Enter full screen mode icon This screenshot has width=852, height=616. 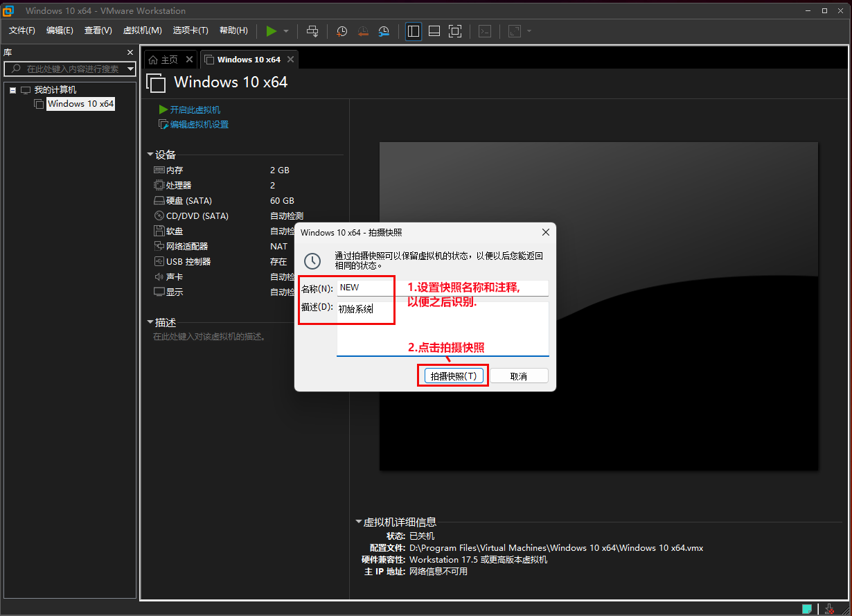pyautogui.click(x=455, y=31)
